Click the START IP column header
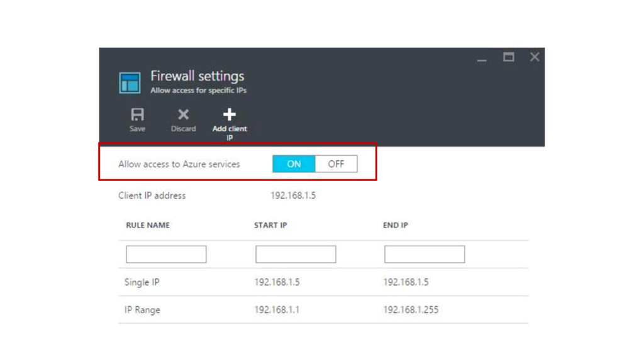 pyautogui.click(x=270, y=226)
